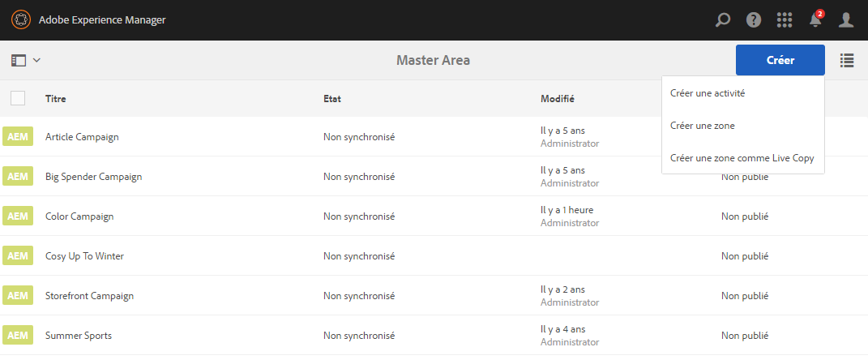Open notifications bell with badge 2
868x360 pixels.
[816, 19]
